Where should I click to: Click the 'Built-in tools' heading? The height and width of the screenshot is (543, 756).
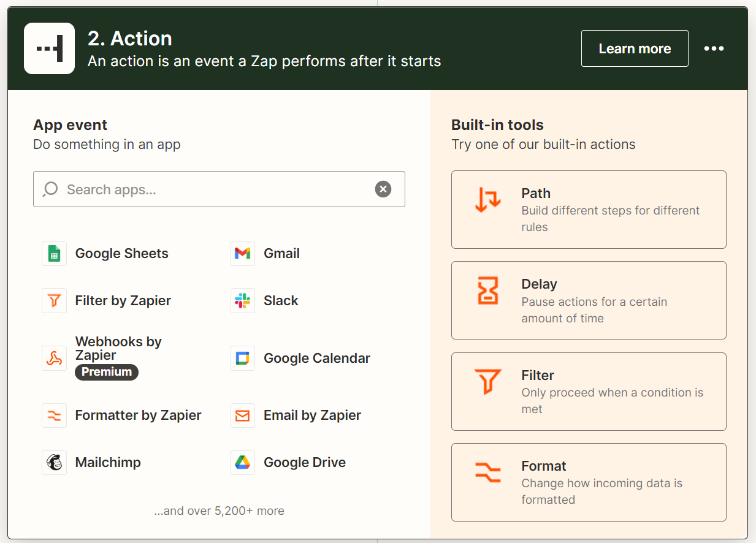pos(497,125)
